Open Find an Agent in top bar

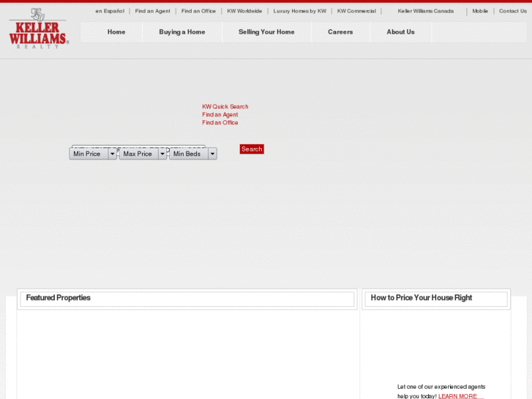pyautogui.click(x=152, y=11)
